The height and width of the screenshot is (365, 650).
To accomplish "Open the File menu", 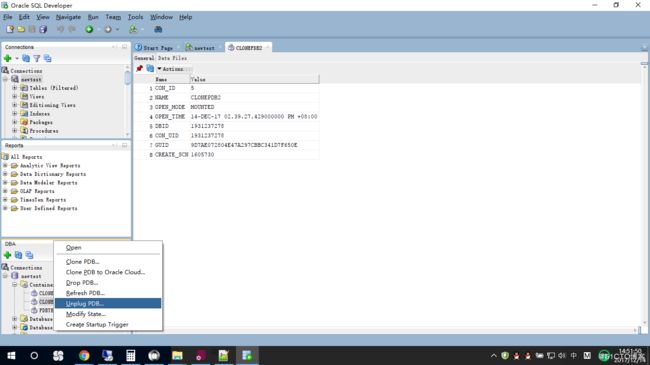I will pyautogui.click(x=7, y=17).
